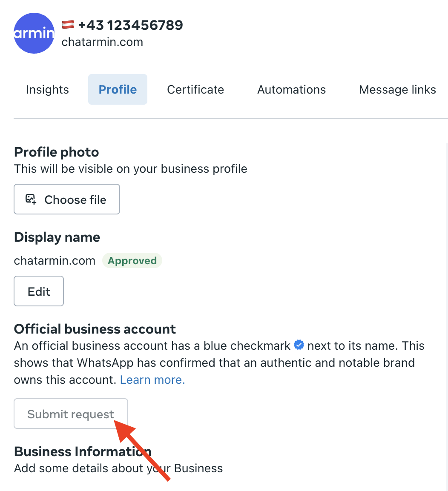Click the chatarmin.com display name value
Screen dimensions: 448x491
pyautogui.click(x=55, y=261)
